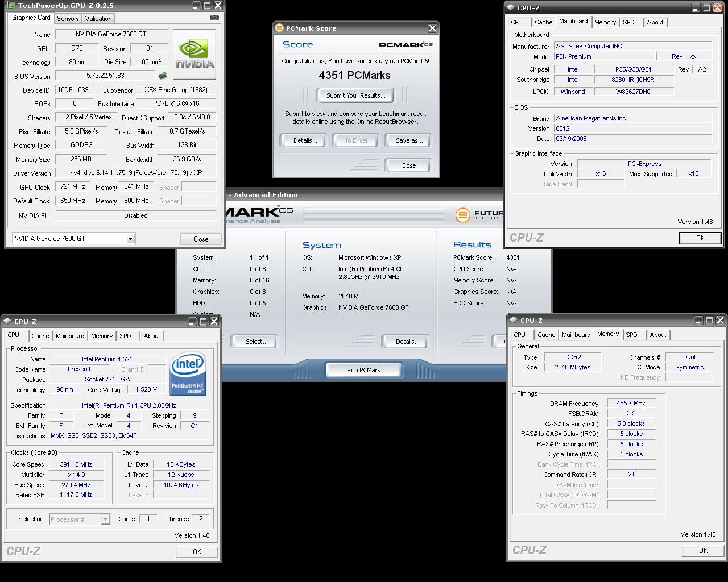The image size is (728, 582).
Task: Click the CPU-Z Memory window title icon
Action: (514, 321)
